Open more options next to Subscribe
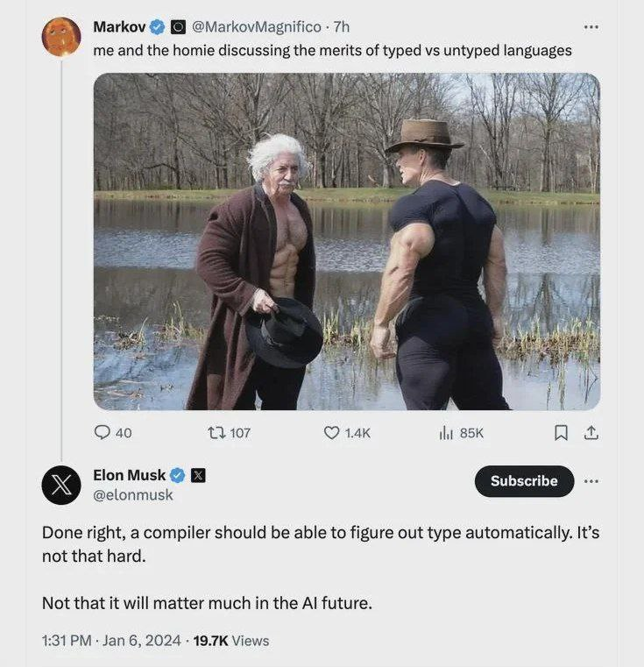This screenshot has height=667, width=644. [591, 481]
